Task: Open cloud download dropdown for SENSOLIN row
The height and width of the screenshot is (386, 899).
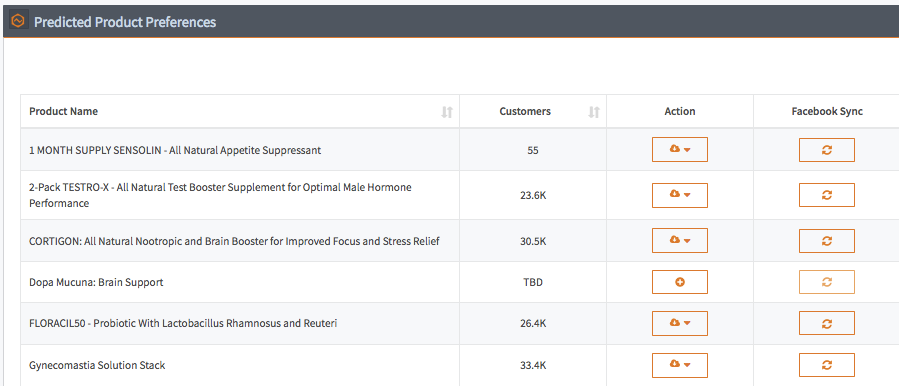Action: 680,150
